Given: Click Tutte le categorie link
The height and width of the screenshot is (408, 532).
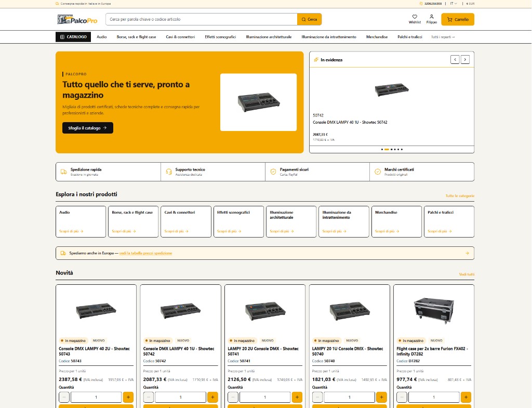Looking at the screenshot, I should [x=460, y=196].
